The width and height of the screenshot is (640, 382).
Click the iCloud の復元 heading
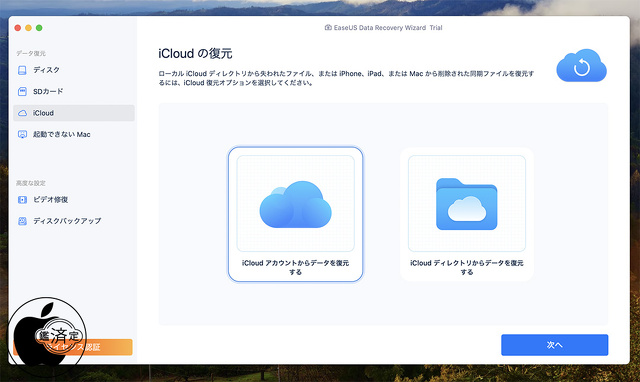[x=195, y=53]
